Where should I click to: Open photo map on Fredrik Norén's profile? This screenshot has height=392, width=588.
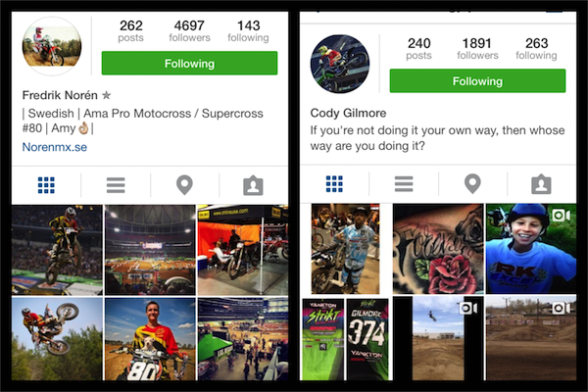point(184,185)
